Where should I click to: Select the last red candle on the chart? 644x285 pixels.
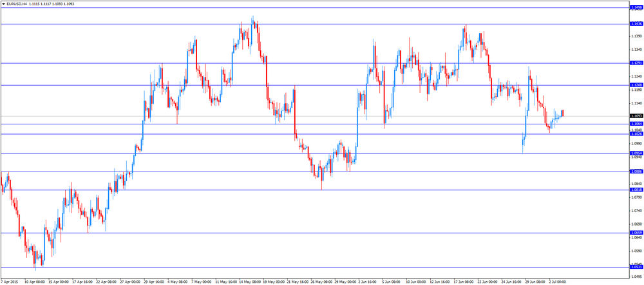[563, 113]
